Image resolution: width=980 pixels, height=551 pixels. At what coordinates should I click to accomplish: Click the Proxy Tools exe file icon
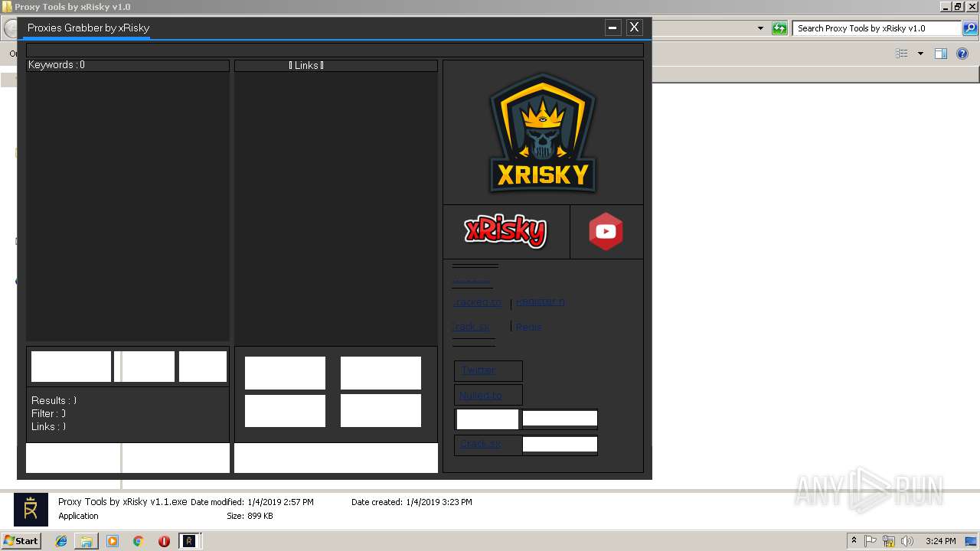click(31, 510)
